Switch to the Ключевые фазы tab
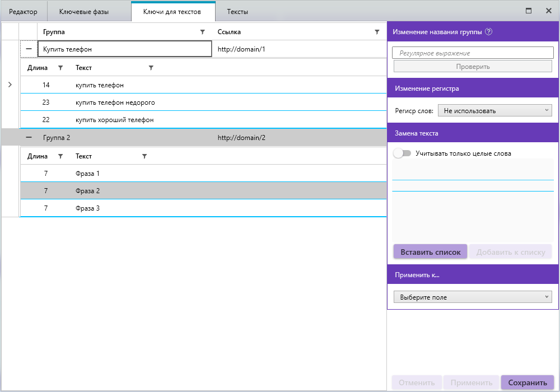The image size is (560, 392). [x=83, y=11]
